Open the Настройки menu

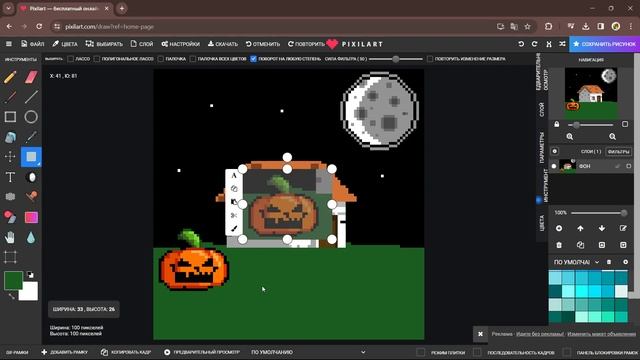pos(180,44)
